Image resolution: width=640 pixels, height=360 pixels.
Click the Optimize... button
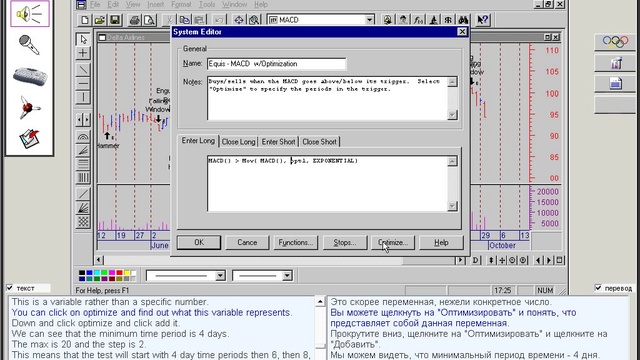(x=393, y=242)
